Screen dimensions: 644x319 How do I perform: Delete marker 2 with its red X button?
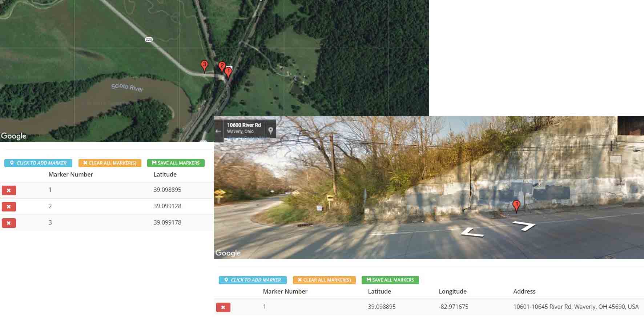9,206
